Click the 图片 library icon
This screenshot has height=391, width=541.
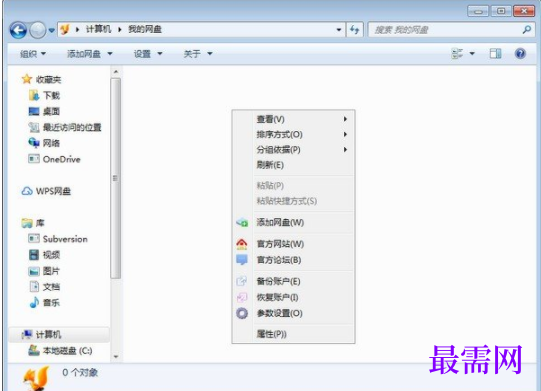coord(34,271)
